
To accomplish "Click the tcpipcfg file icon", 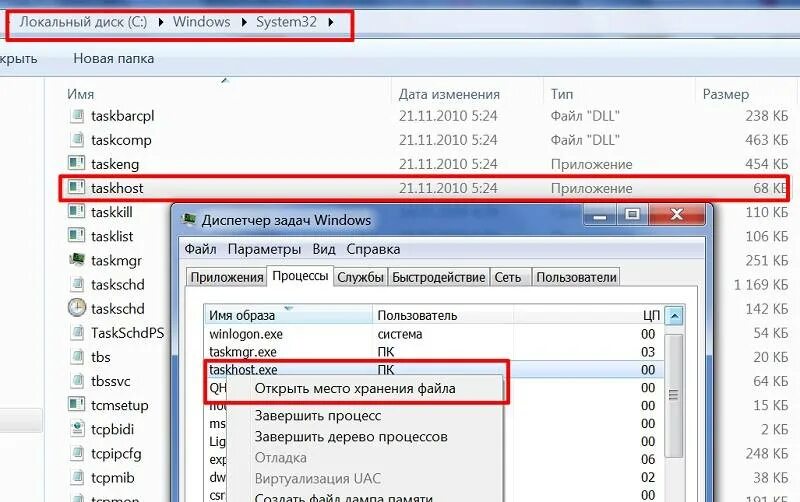I will coord(77,453).
